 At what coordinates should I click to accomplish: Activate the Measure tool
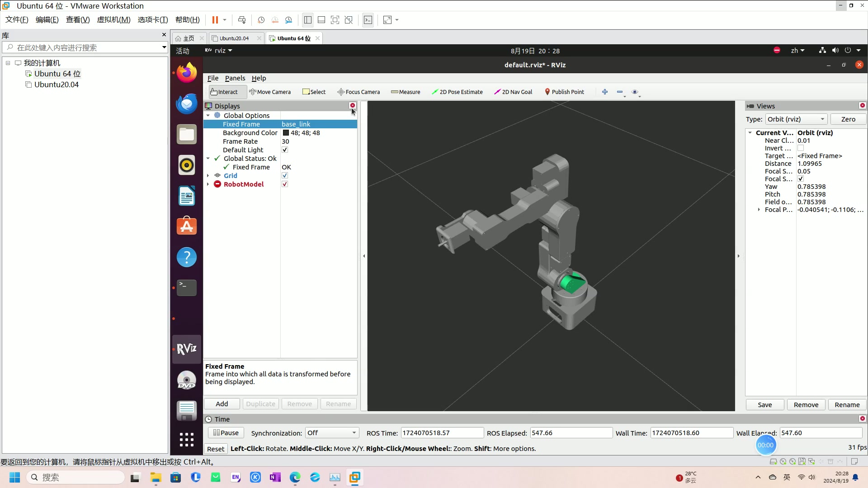click(x=406, y=92)
